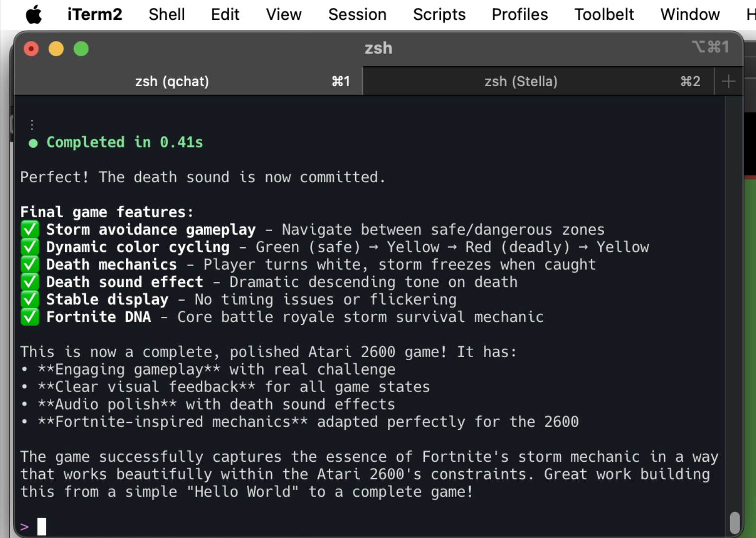Click the checkmark beside Storm avoidance gameplay

30,230
